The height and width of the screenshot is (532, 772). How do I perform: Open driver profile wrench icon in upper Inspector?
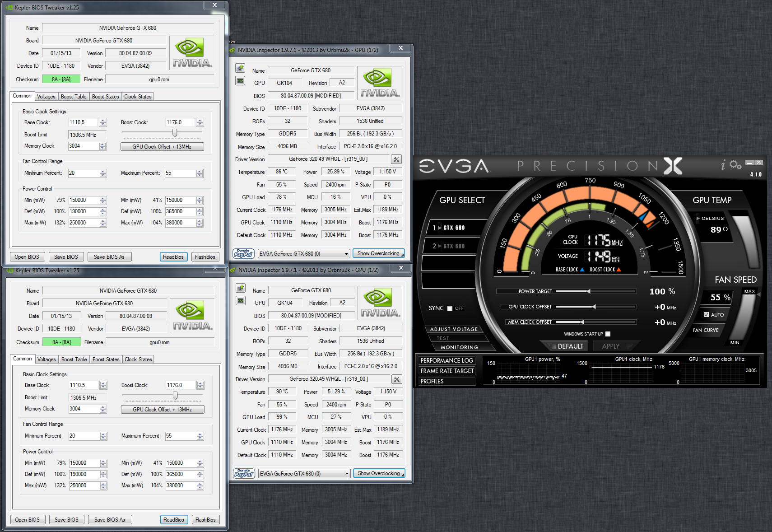[x=396, y=159]
